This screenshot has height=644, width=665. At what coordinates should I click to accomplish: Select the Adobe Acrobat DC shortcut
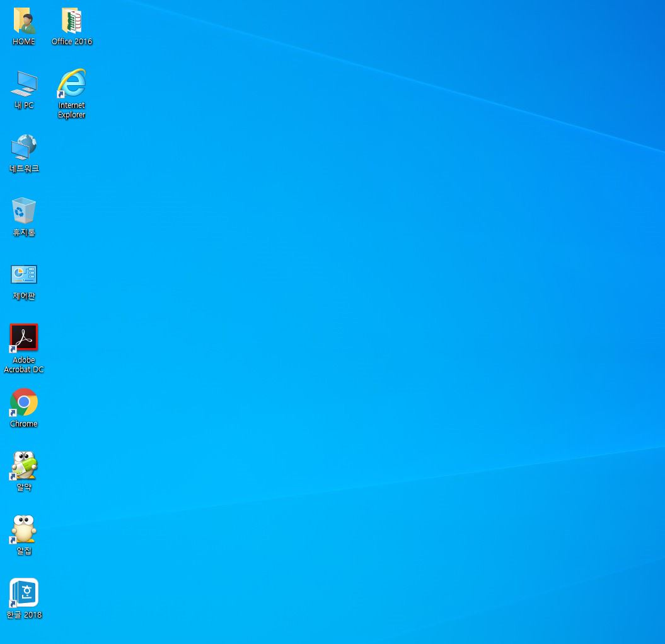click(x=24, y=338)
